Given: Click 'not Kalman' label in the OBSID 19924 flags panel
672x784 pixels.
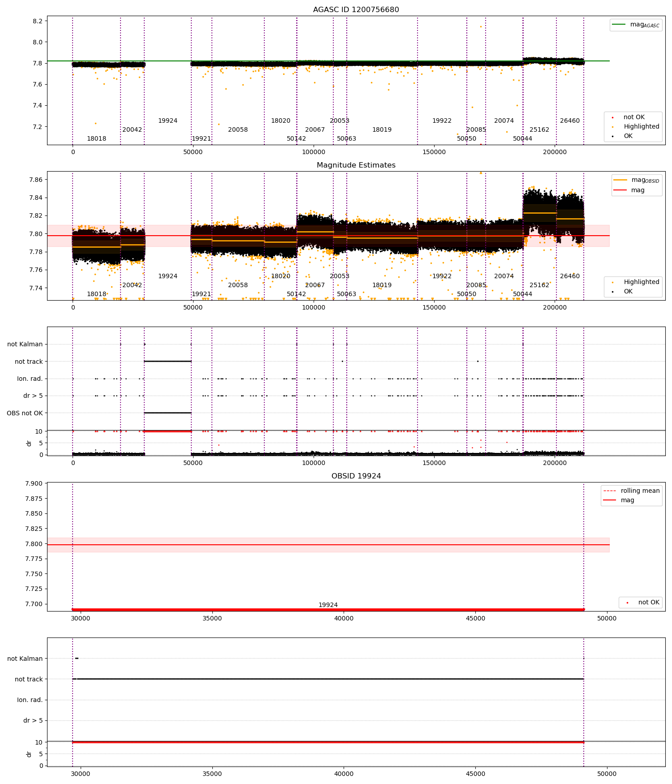Looking at the screenshot, I should click(25, 659).
